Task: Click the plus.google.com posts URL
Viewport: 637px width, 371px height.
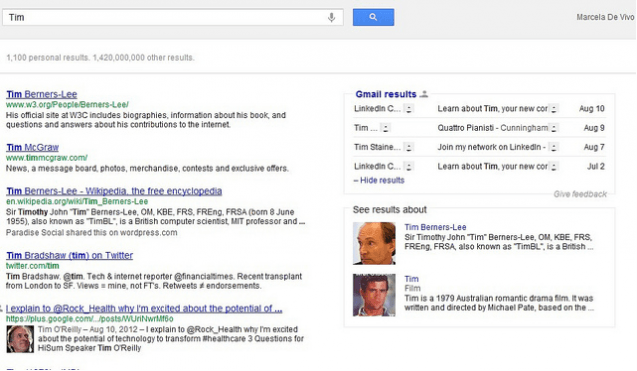Action: click(x=89, y=319)
